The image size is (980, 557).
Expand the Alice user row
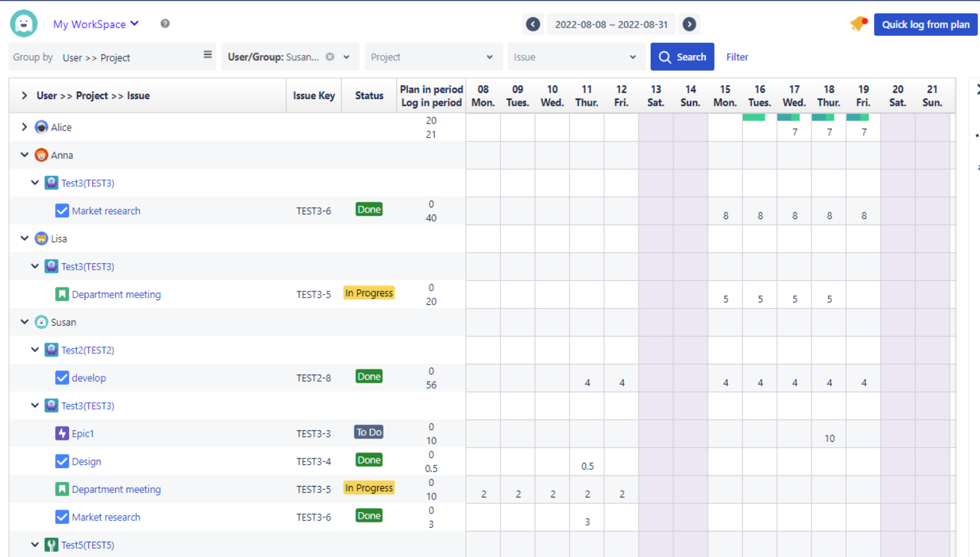tap(24, 127)
